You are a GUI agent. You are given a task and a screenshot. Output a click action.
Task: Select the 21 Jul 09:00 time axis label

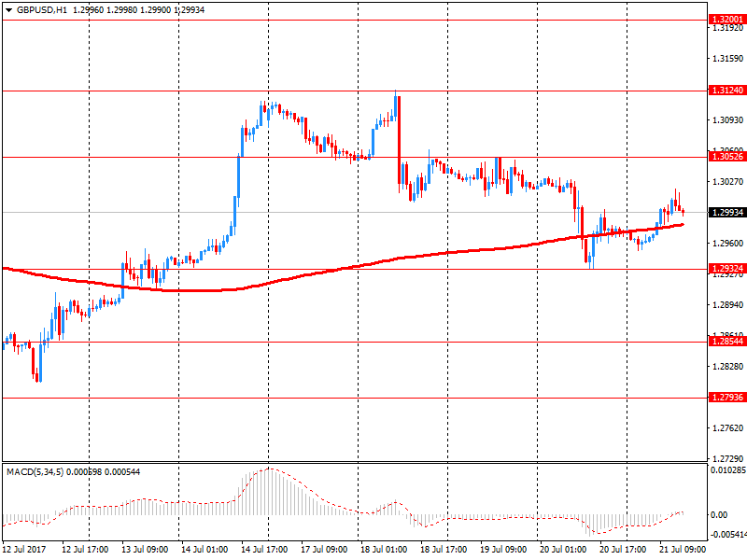pyautogui.click(x=683, y=550)
